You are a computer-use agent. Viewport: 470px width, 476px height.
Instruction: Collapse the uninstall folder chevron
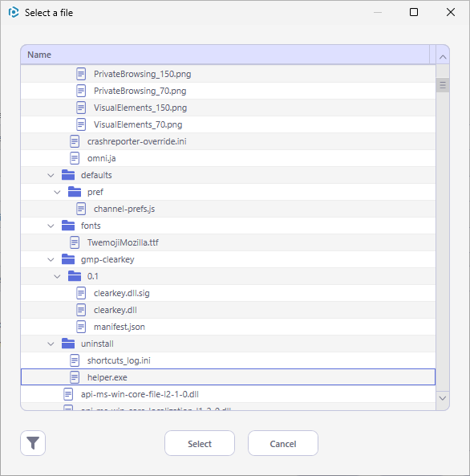pos(51,344)
